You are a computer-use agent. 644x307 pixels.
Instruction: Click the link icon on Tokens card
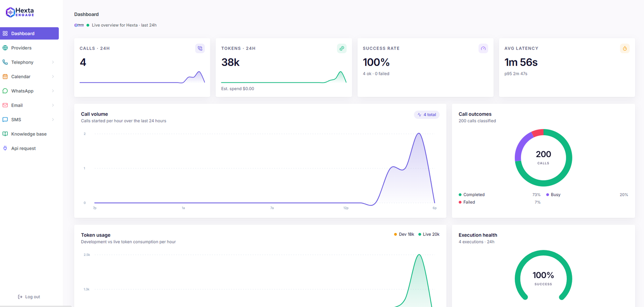pyautogui.click(x=342, y=48)
